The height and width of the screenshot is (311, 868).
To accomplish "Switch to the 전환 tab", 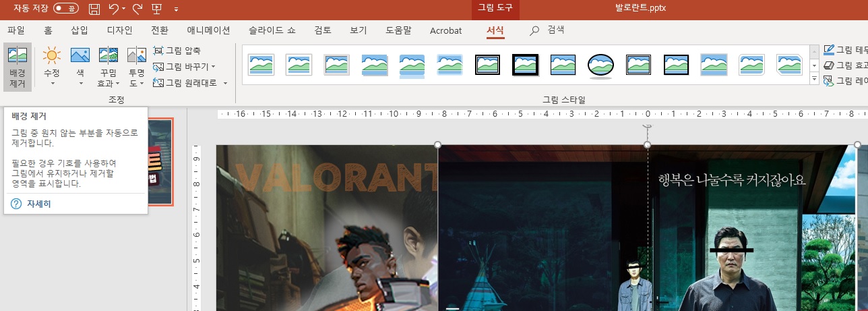I will [160, 30].
